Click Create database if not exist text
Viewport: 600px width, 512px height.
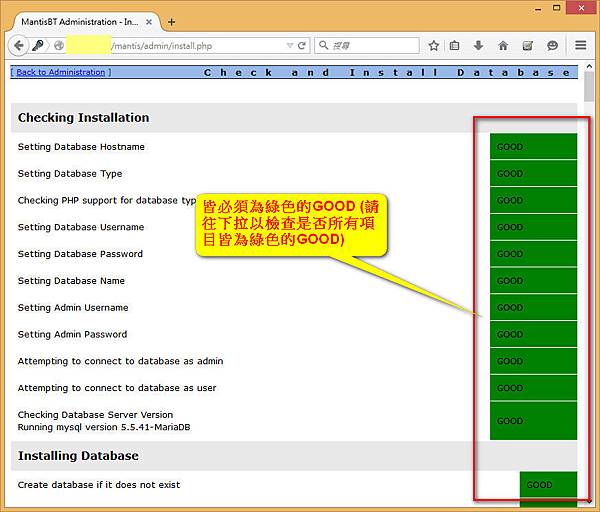click(x=99, y=485)
